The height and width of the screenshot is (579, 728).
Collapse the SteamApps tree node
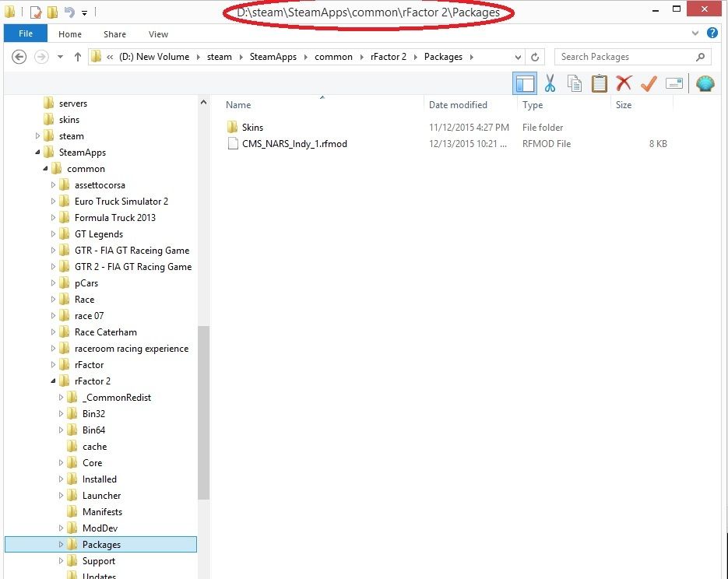coord(37,153)
